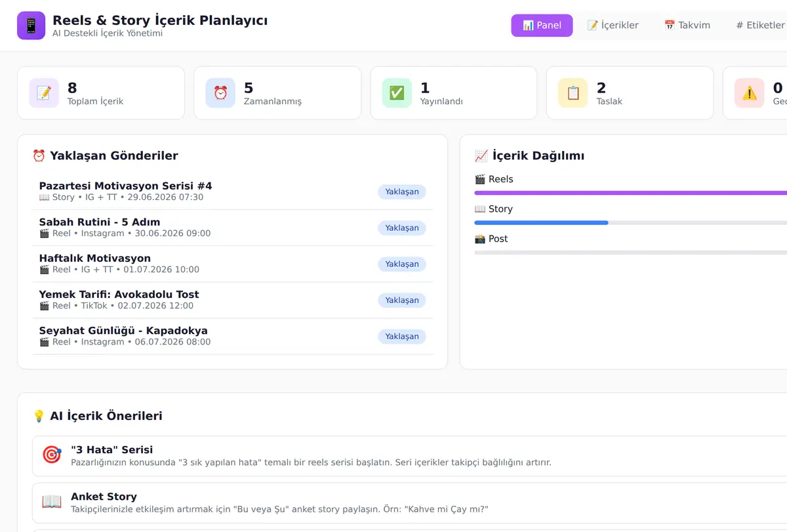Click the Yaklaşan badge for Haftalık Motivasyon
This screenshot has width=787, height=532.
pyautogui.click(x=402, y=264)
